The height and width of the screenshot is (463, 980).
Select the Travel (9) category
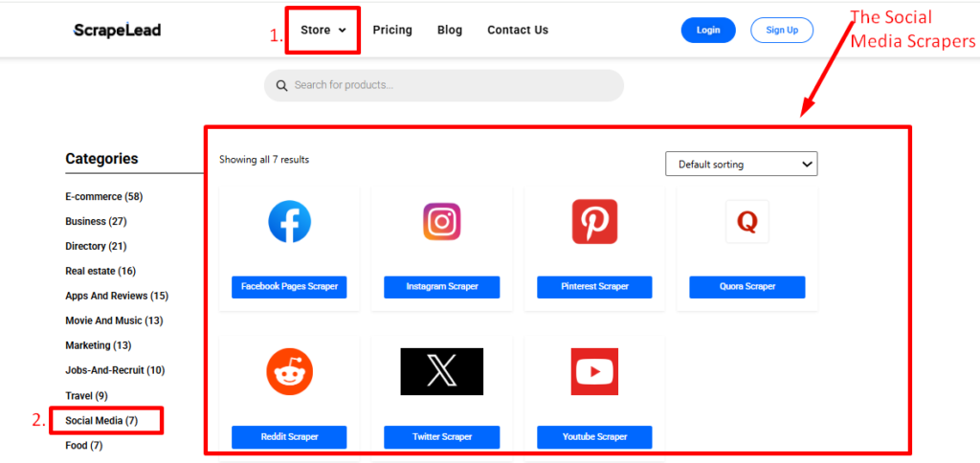tap(86, 395)
